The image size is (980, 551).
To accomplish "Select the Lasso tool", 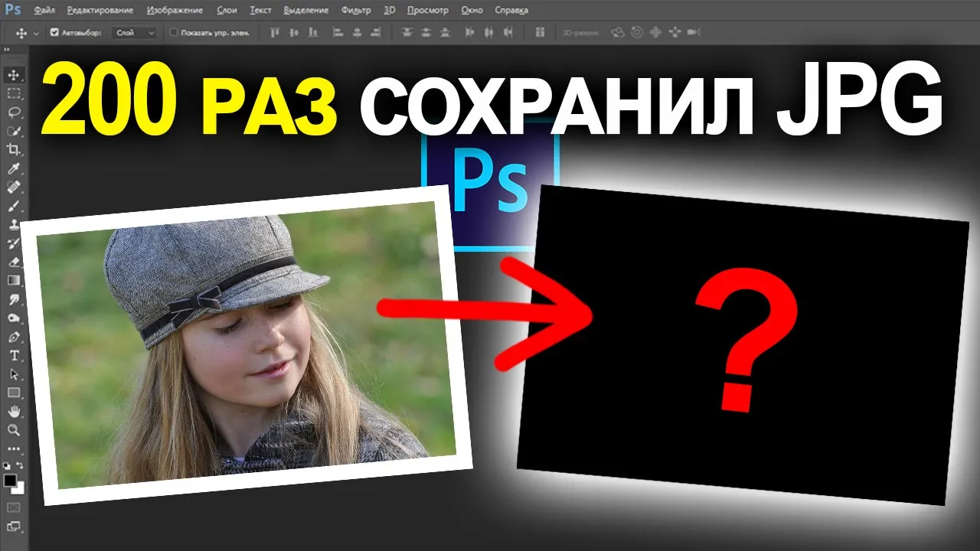I will 14,112.
